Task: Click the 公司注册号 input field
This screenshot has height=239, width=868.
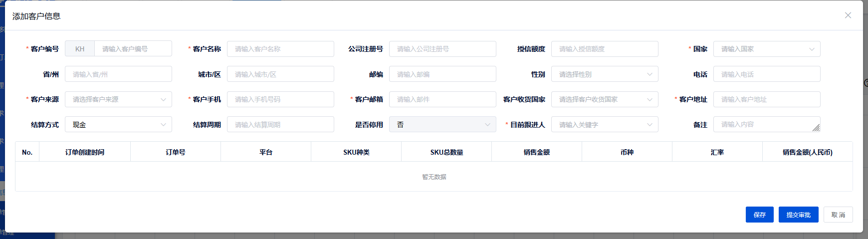Action: pyautogui.click(x=442, y=49)
